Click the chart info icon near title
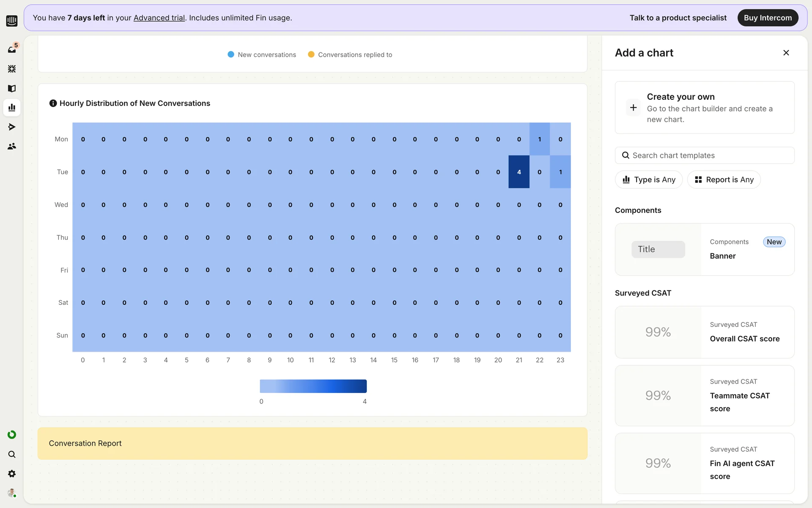The height and width of the screenshot is (508, 812). coord(53,103)
